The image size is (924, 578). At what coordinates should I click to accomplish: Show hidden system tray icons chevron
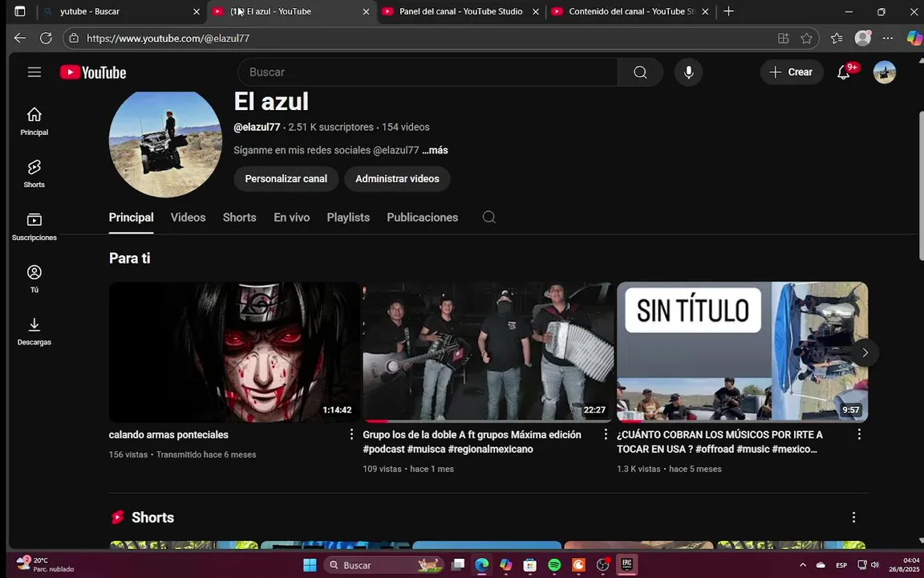point(803,565)
